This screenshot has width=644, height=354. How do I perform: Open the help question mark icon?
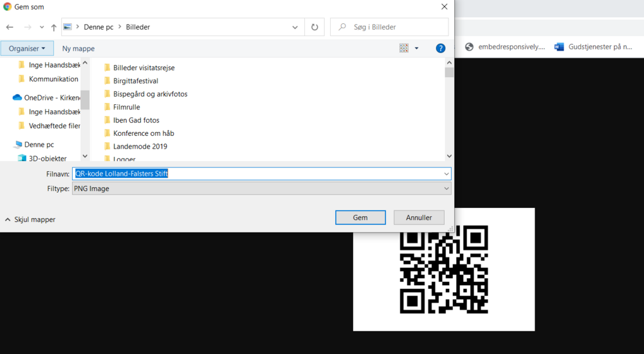[x=440, y=48]
